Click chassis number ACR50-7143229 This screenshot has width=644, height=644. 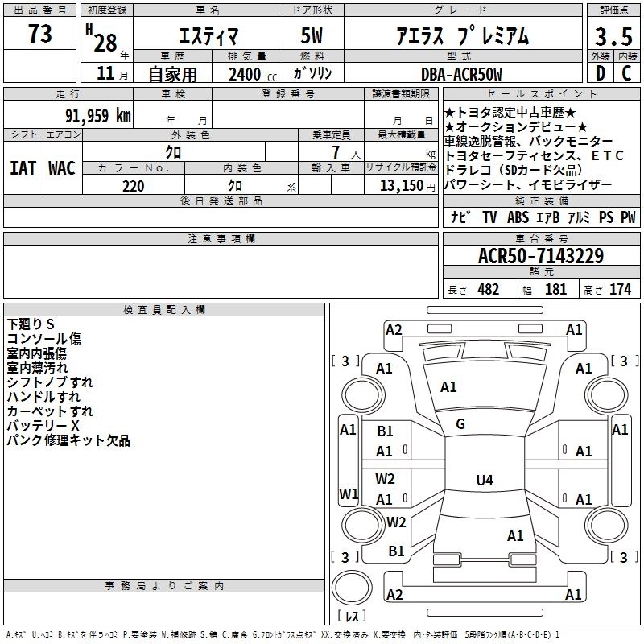tap(539, 257)
